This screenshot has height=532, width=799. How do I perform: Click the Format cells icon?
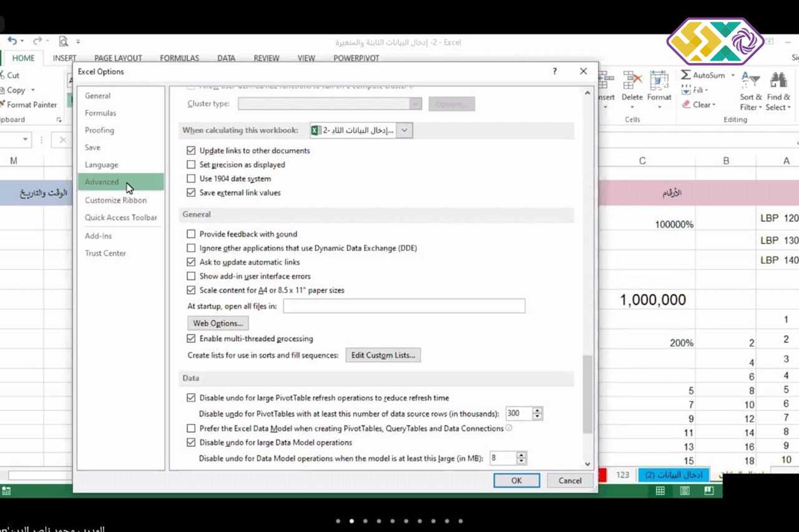(x=659, y=80)
